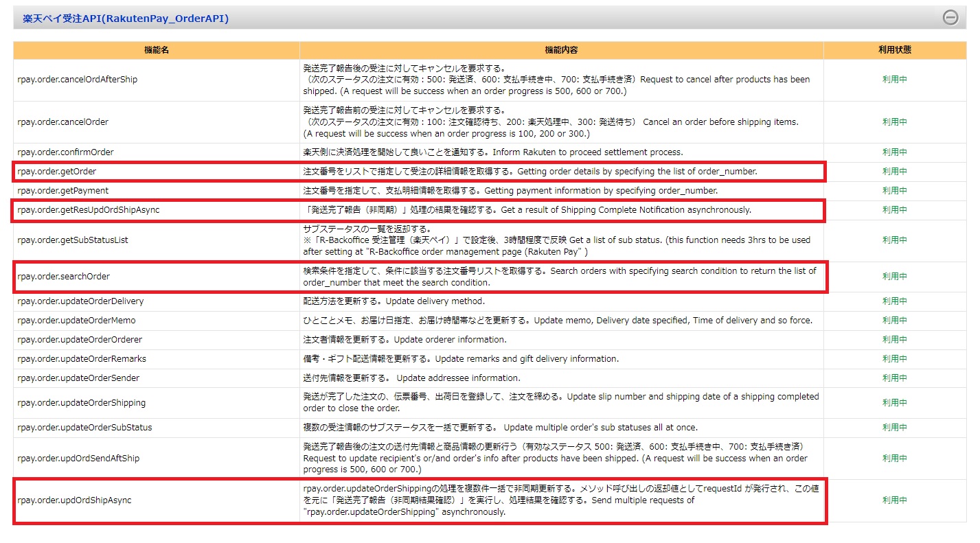Click 利用中 status for updOrdSendAftShip row
The image size is (980, 543).
click(x=895, y=459)
